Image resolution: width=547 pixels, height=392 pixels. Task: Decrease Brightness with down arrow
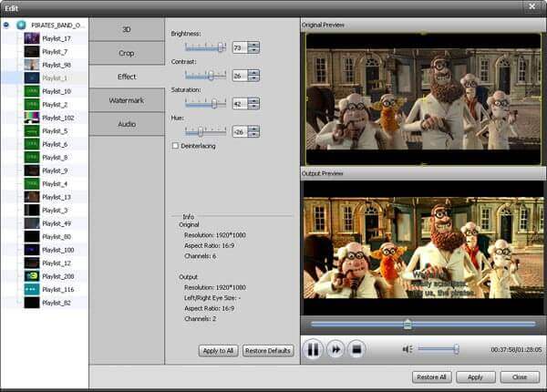(253, 50)
